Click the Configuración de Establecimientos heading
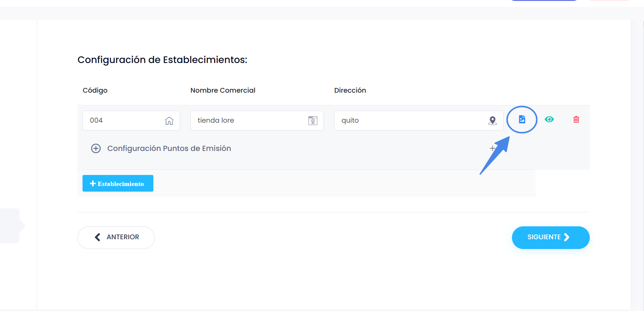Image resolution: width=644 pixels, height=311 pixels. point(162,60)
